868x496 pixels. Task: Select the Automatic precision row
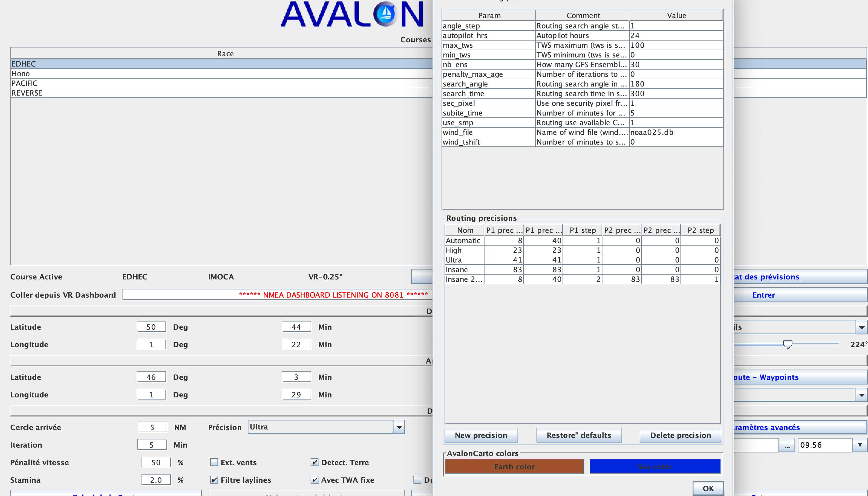[582, 240]
